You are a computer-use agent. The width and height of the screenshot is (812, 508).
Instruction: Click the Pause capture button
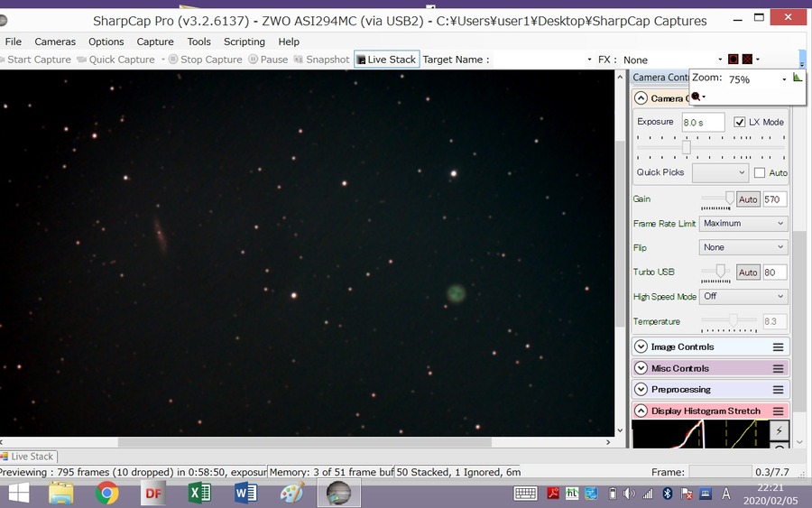268,60
